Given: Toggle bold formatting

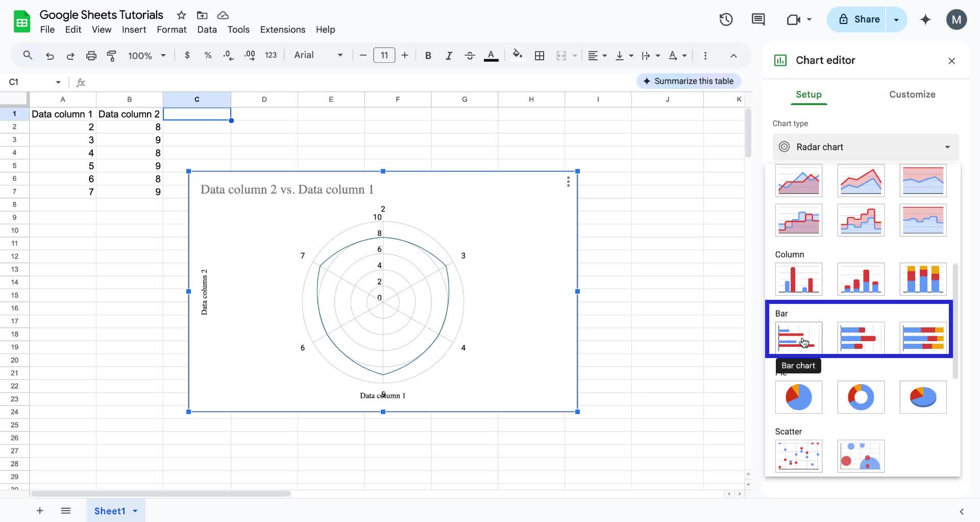Looking at the screenshot, I should point(428,55).
